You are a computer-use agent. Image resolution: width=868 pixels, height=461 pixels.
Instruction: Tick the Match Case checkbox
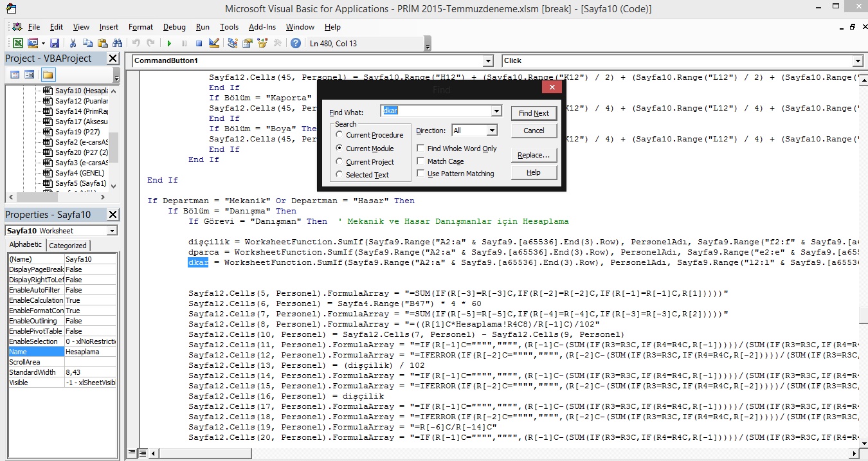421,161
